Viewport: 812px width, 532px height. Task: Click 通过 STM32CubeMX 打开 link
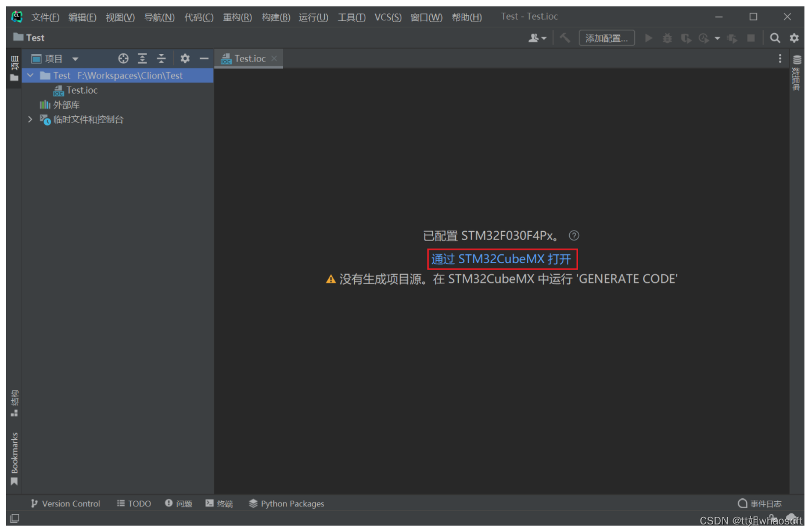coord(501,259)
